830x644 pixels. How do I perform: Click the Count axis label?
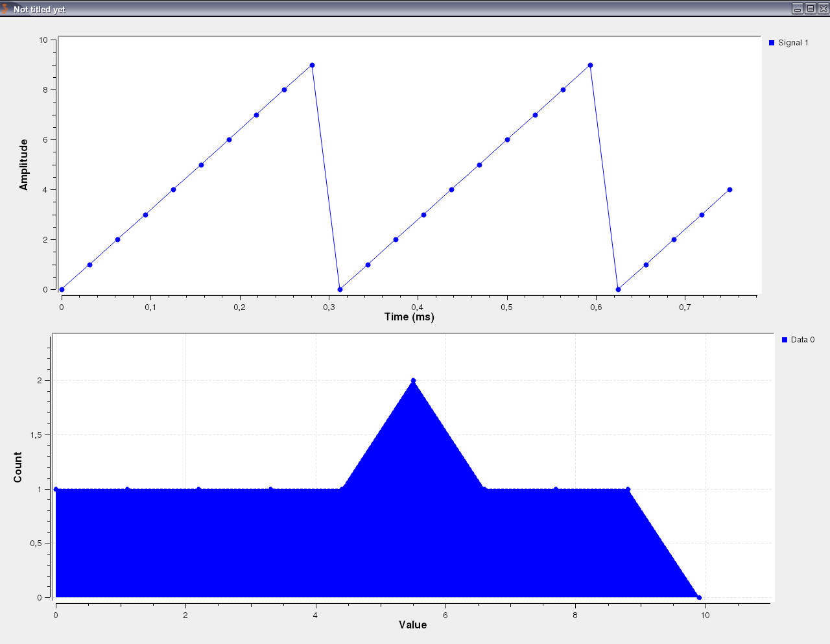(x=17, y=464)
